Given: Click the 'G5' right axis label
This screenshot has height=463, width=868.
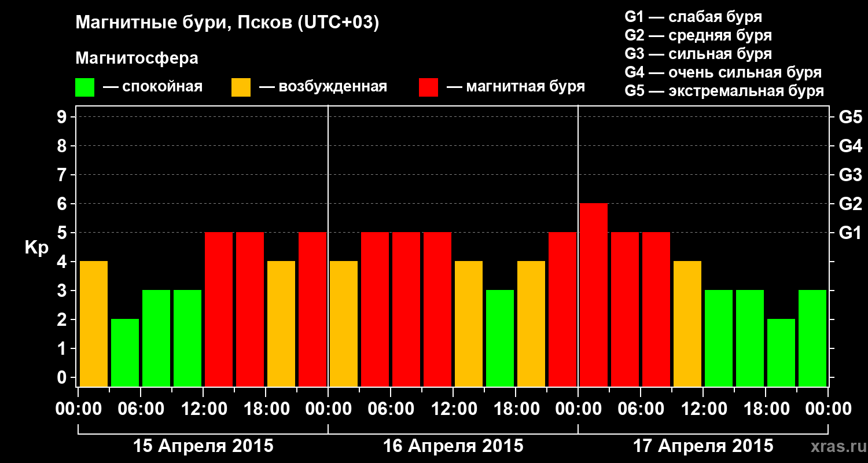Looking at the screenshot, I should (851, 117).
